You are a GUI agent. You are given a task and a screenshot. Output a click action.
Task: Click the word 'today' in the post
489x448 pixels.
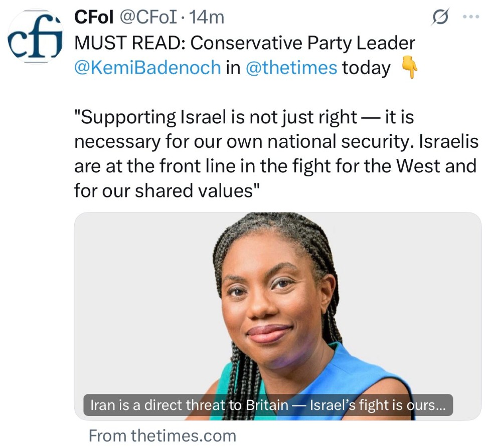pos(366,68)
